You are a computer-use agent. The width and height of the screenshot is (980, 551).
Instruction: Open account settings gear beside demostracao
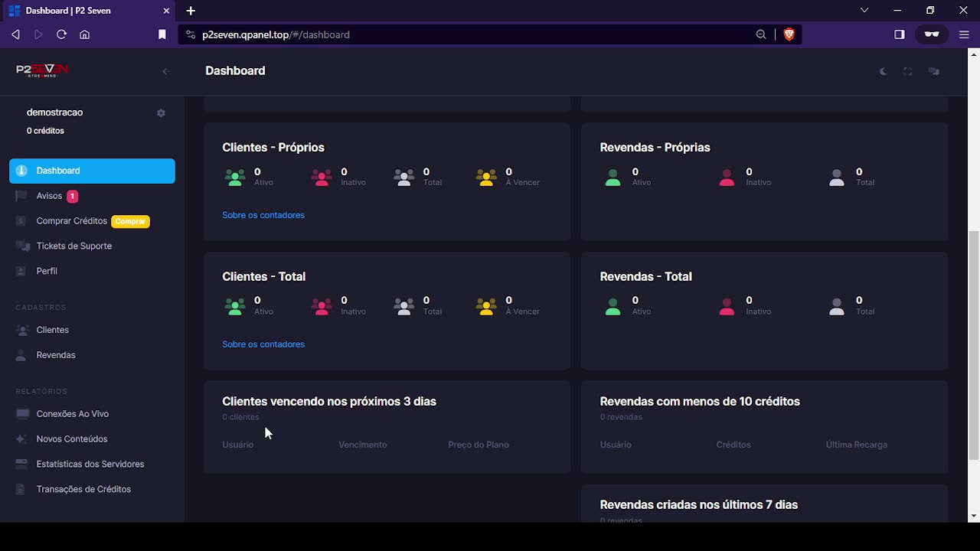[x=161, y=112]
